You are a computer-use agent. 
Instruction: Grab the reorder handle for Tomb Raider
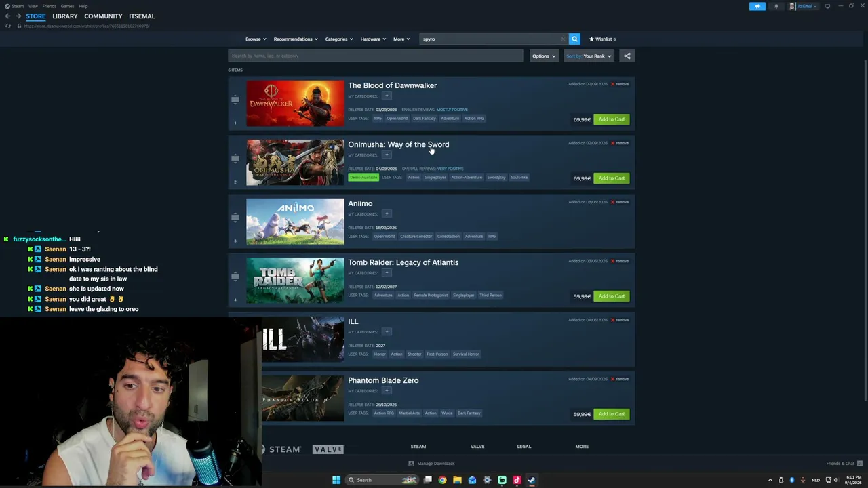tap(235, 277)
